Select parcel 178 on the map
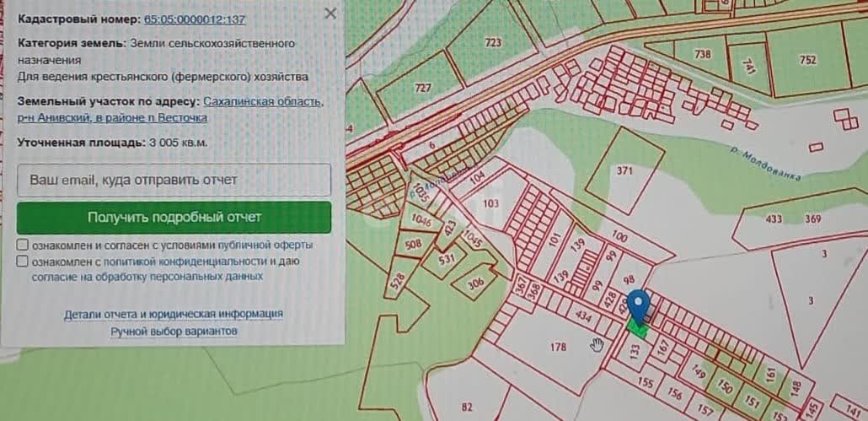This screenshot has width=868, height=421. click(x=558, y=348)
